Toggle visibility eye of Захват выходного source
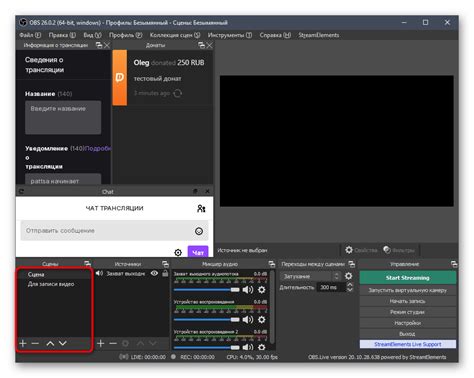This screenshot has height=378, width=474. [x=154, y=273]
